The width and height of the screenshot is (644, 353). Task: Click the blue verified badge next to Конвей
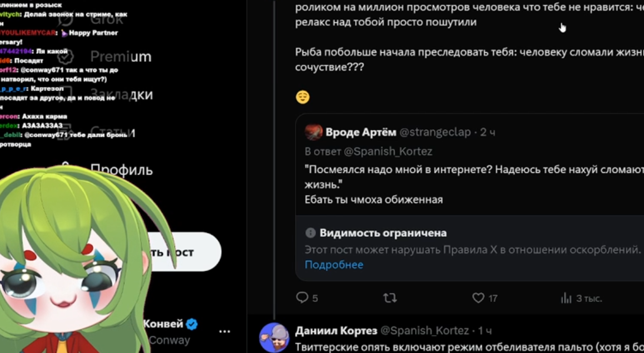click(192, 324)
